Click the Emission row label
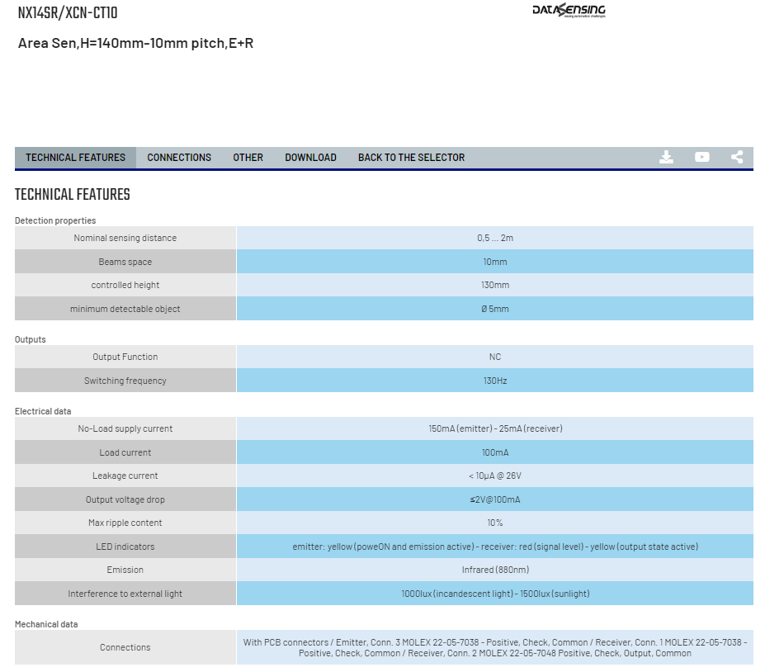 tap(125, 570)
